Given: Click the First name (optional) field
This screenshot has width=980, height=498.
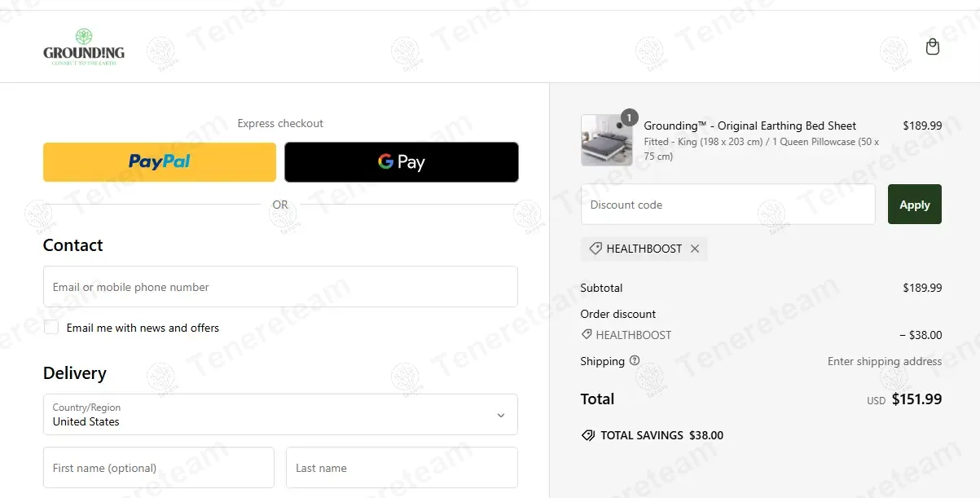Looking at the screenshot, I should click(158, 468).
